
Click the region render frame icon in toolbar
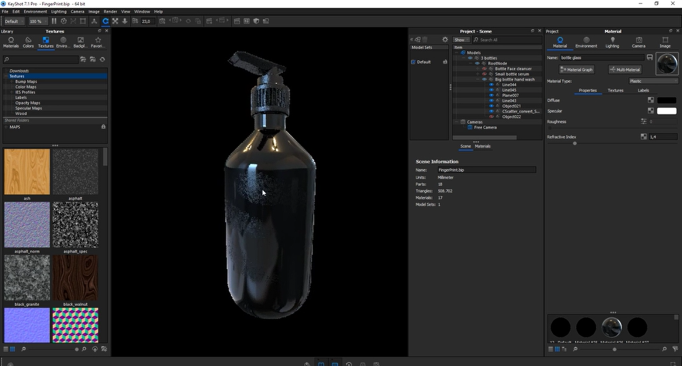pyautogui.click(x=83, y=21)
